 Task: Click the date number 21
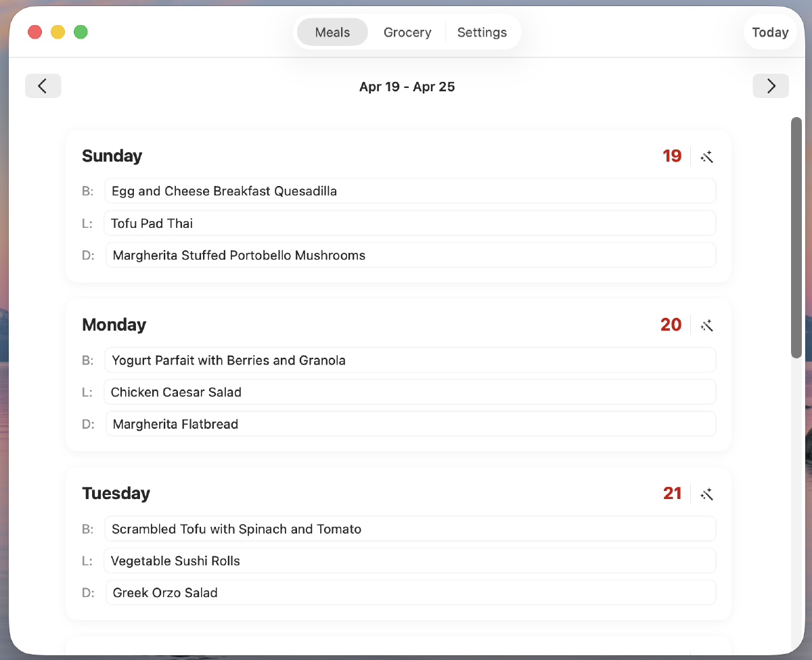[x=673, y=494]
